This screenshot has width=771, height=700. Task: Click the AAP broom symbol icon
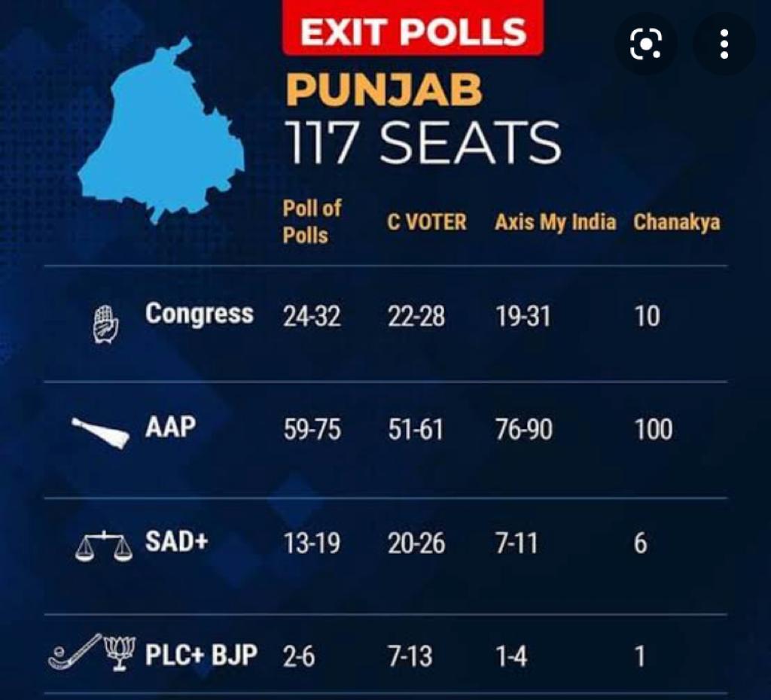101,434
